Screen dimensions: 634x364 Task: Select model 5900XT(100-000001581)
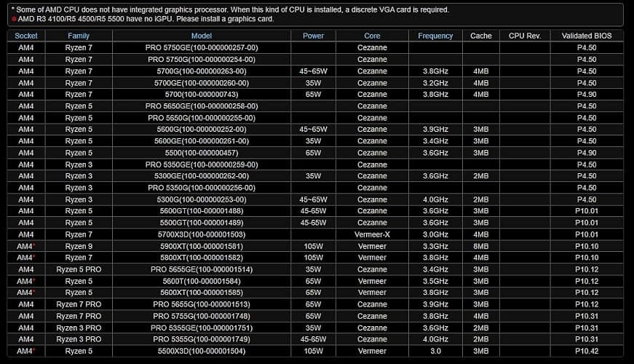click(x=202, y=246)
